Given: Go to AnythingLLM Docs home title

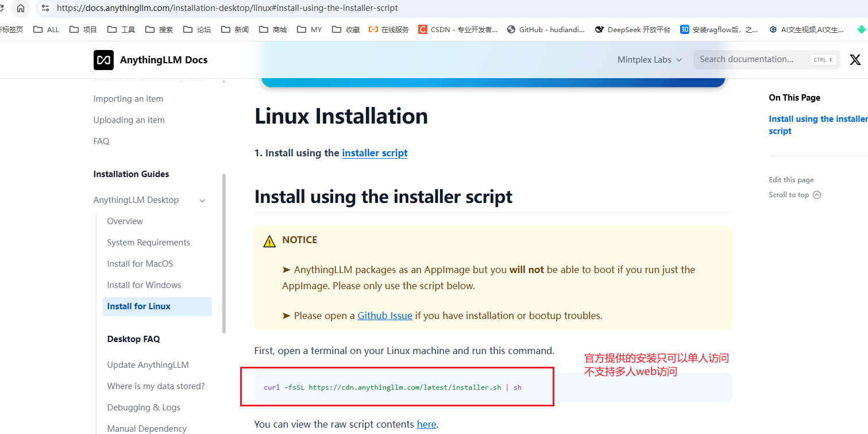Looking at the screenshot, I should tap(164, 60).
